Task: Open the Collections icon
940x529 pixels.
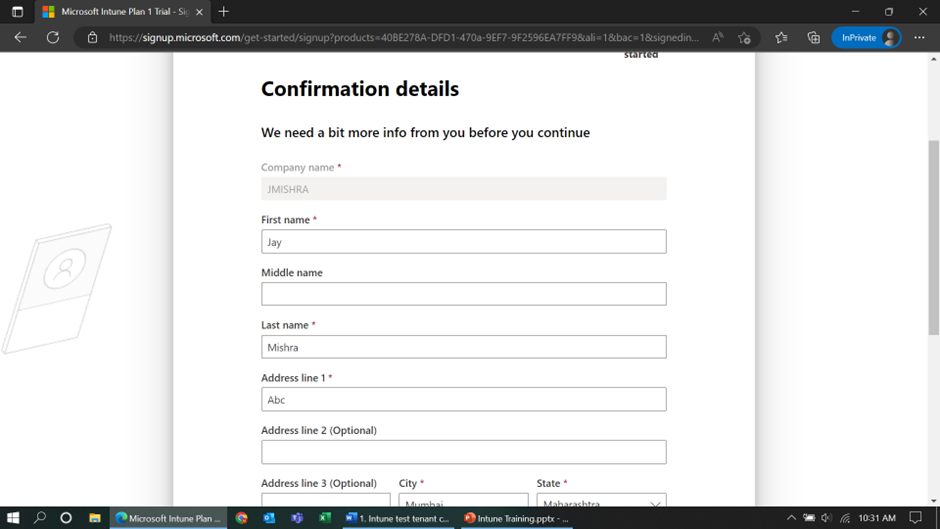Action: [814, 37]
